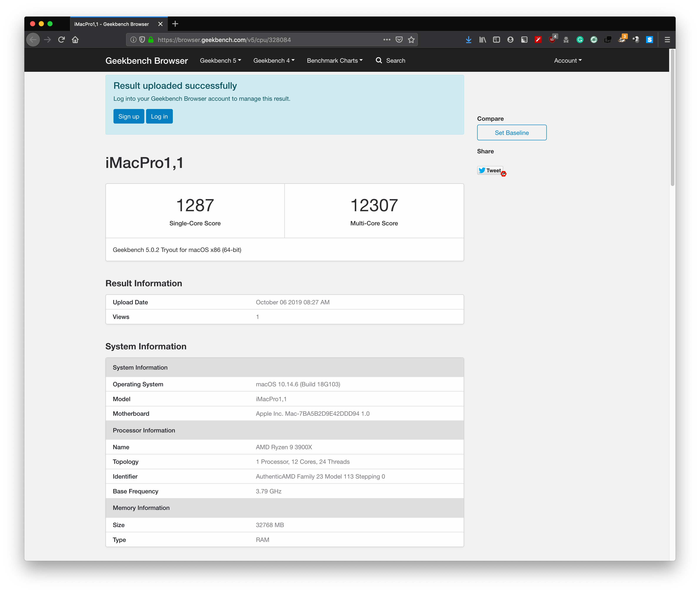The image size is (700, 593).
Task: Click the Sign up button
Action: (x=129, y=116)
